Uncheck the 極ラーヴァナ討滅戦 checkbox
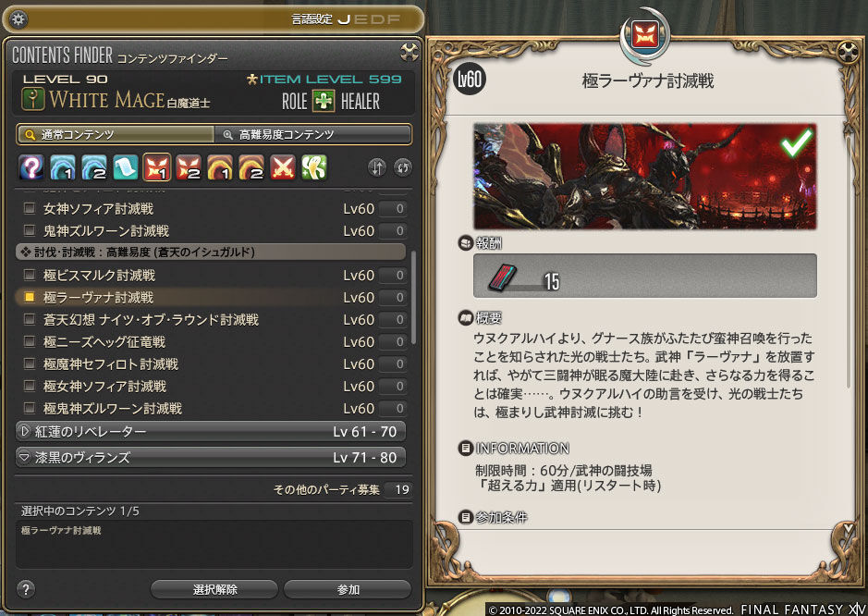 (x=30, y=297)
